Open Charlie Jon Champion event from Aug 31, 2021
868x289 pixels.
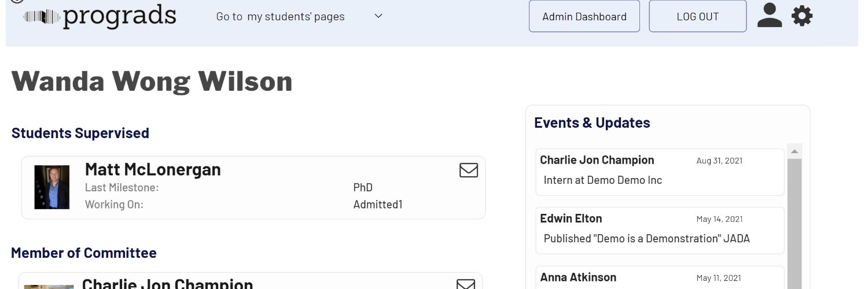click(x=660, y=172)
